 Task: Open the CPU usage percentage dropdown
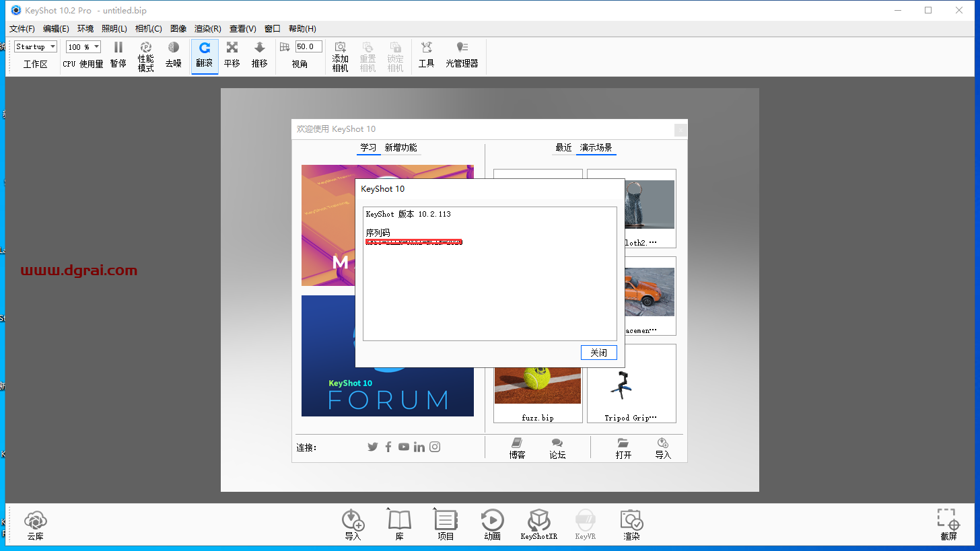pos(83,46)
